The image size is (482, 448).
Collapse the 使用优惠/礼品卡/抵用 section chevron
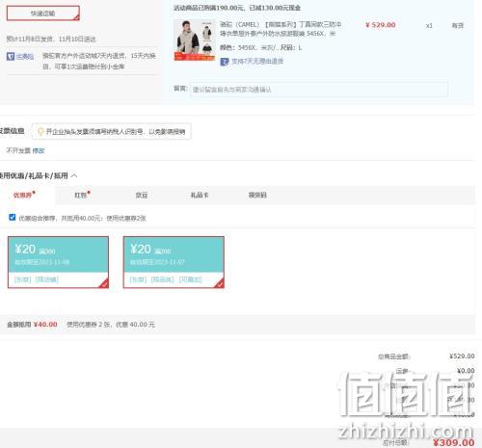point(74,175)
